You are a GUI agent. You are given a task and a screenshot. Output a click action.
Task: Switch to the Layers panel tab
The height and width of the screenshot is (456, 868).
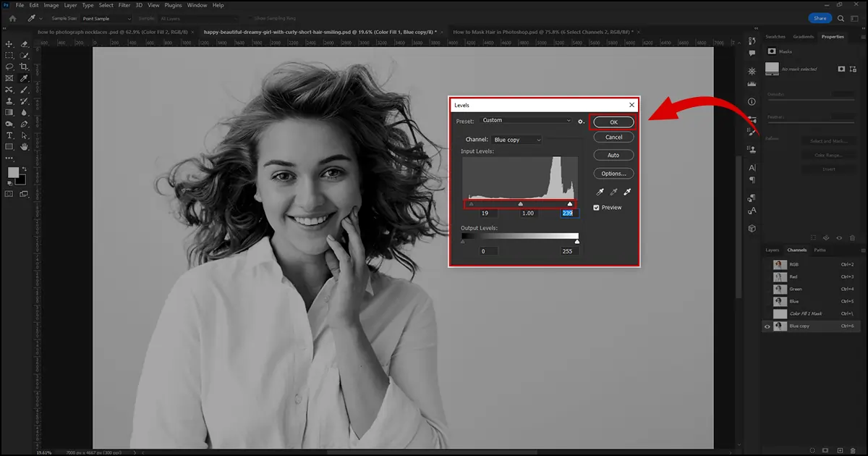(773, 250)
